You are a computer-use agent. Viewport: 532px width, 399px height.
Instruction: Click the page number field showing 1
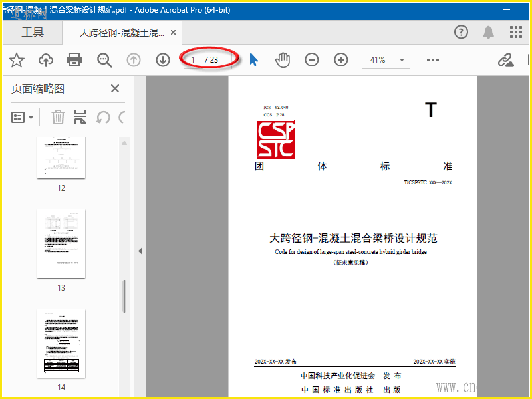pyautogui.click(x=193, y=60)
